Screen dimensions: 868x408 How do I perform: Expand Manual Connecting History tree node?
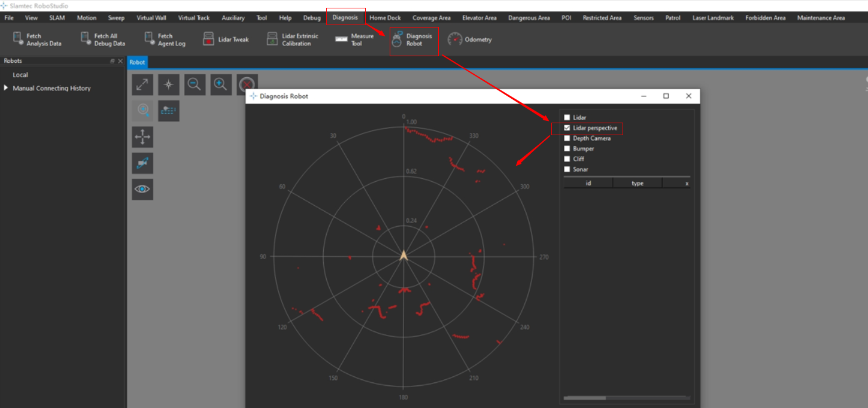click(x=6, y=88)
